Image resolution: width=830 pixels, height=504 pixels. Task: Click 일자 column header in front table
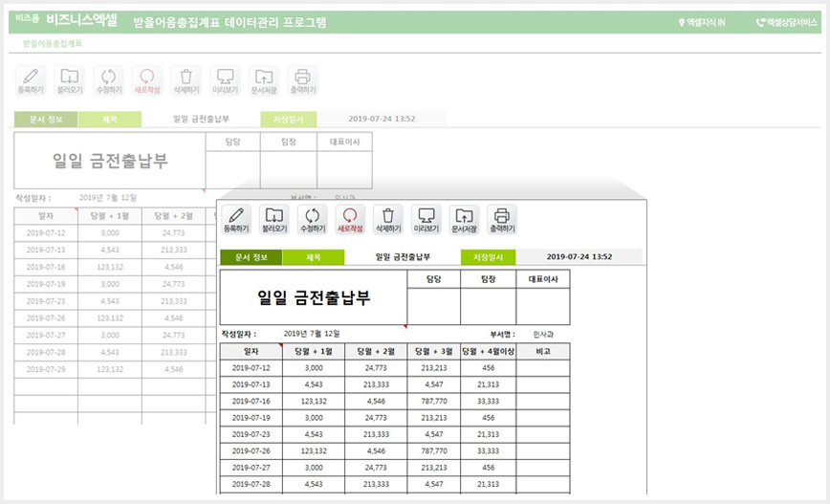tap(251, 352)
